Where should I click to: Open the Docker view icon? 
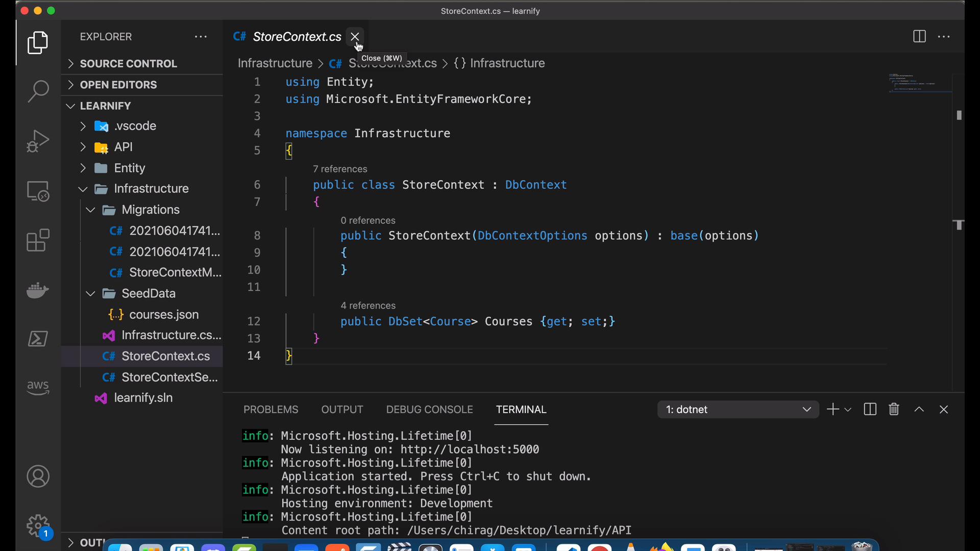38,290
